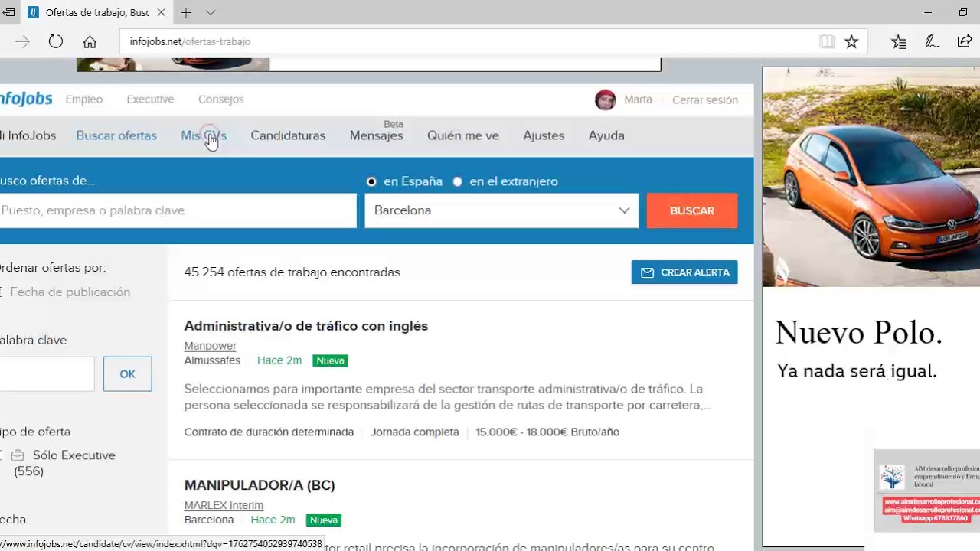Click the forward navigation arrow

[22, 42]
